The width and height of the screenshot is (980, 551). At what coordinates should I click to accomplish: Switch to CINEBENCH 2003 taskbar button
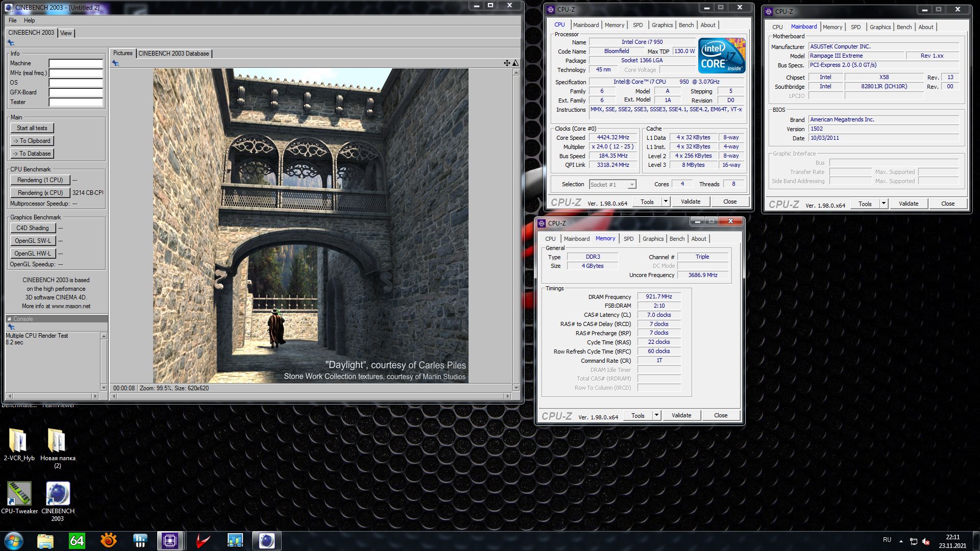coord(267,540)
